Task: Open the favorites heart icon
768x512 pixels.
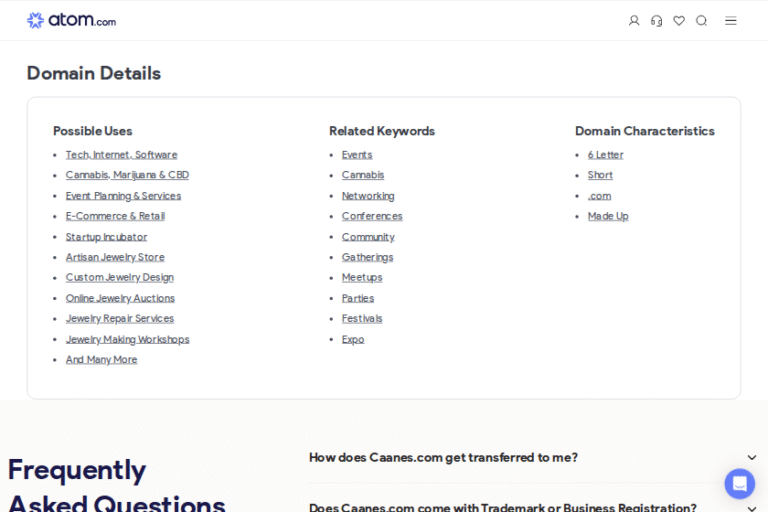Action: 679,21
